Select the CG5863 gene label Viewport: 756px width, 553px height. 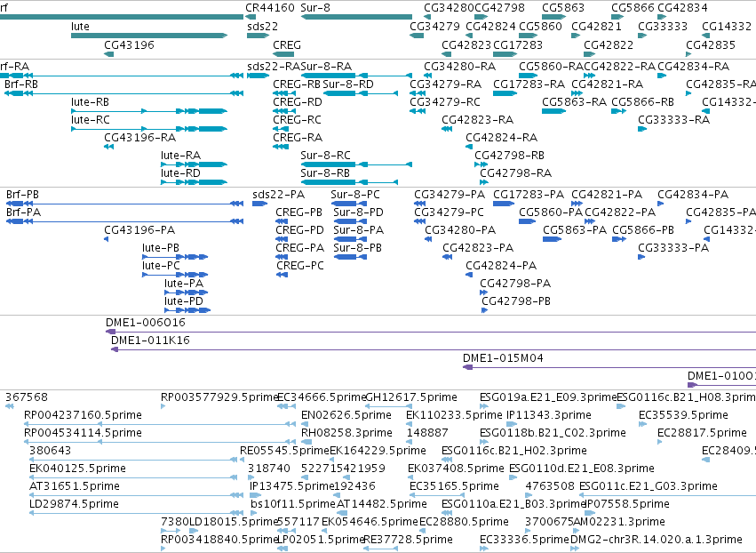[x=563, y=8]
